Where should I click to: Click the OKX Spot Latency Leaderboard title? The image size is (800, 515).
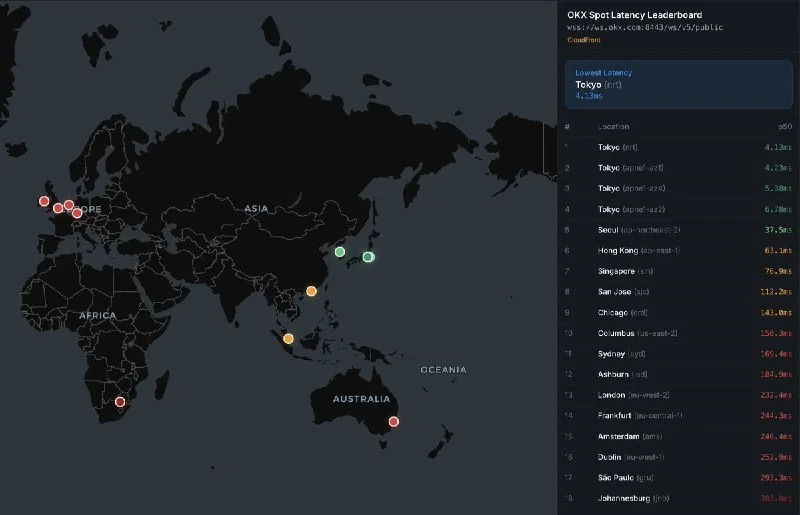pos(635,15)
